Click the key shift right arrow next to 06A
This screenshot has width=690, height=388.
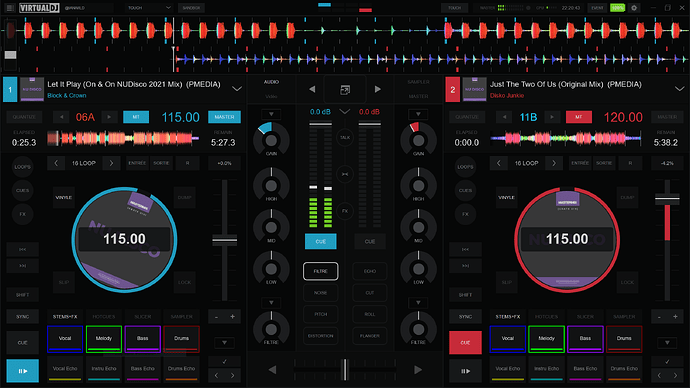109,117
